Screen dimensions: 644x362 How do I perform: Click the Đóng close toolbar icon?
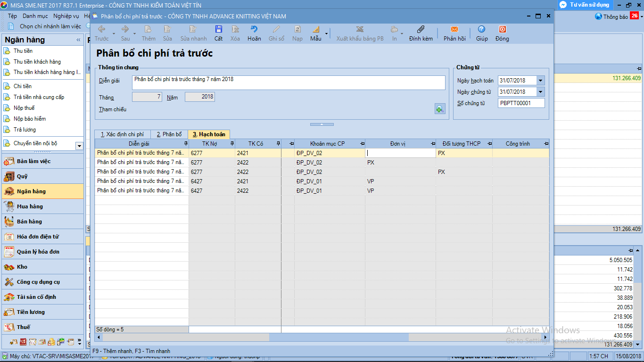coord(502,29)
